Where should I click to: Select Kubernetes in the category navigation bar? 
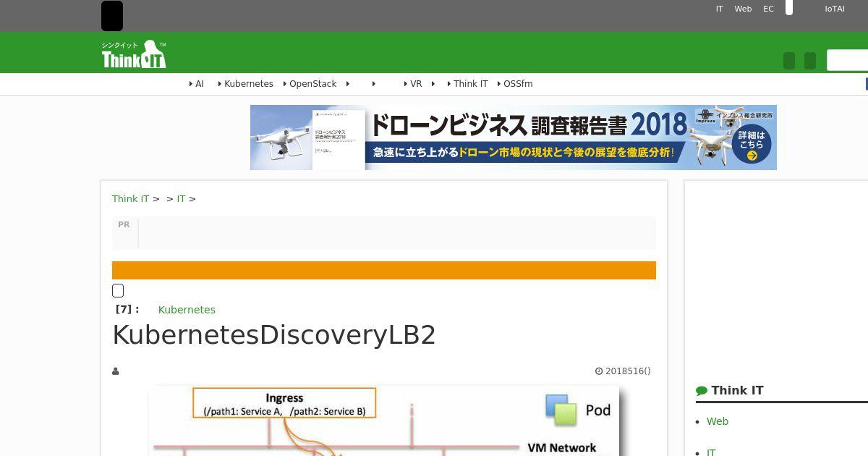249,84
